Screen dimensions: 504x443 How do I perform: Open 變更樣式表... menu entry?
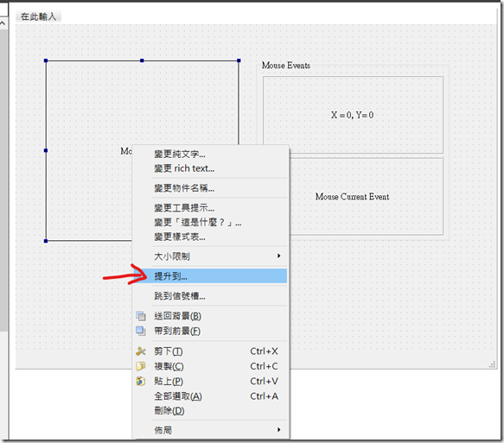211,237
